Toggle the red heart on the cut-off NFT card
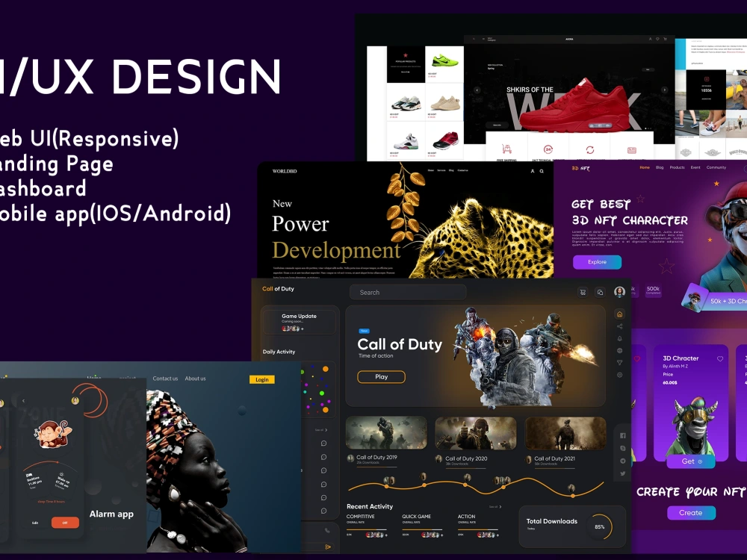747x560 pixels. 637,358
